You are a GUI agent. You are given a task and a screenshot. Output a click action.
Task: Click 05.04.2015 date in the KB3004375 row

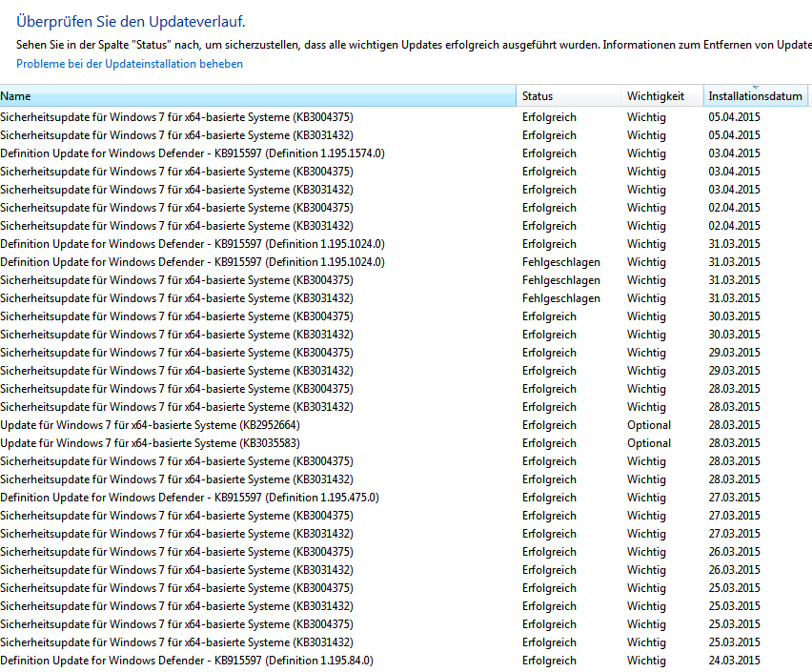coord(734,117)
